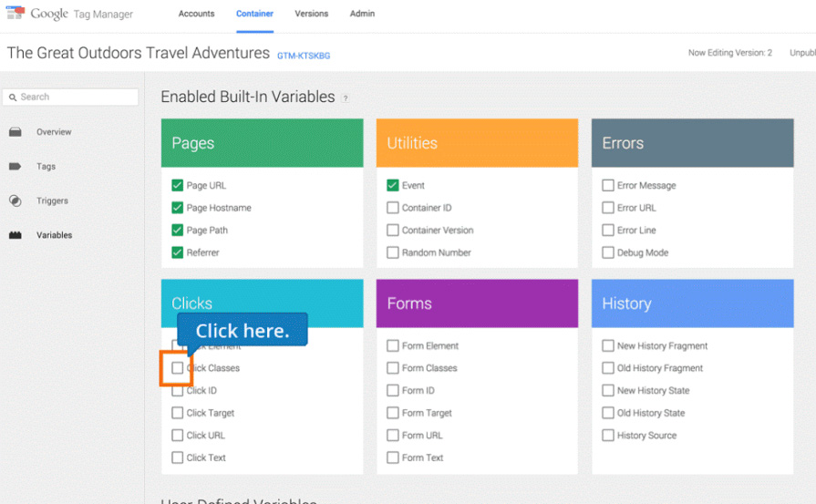Open the Overview sidebar icon
Image resolution: width=816 pixels, height=504 pixels.
coord(15,132)
